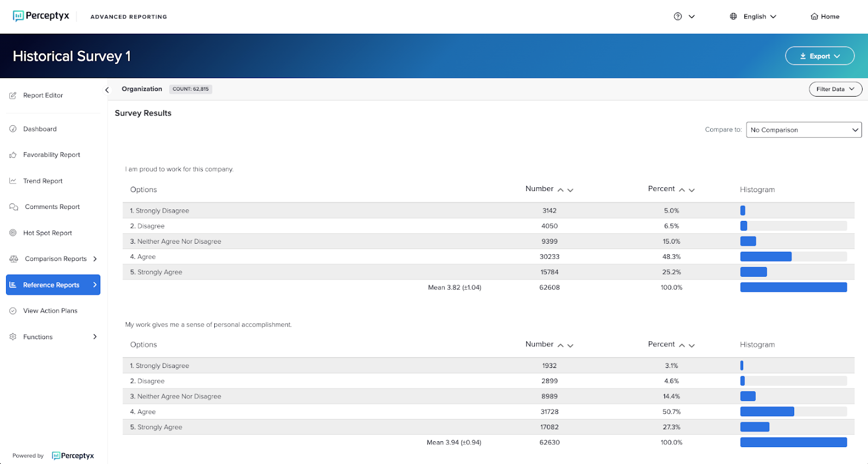Viewport: 868px width, 464px height.
Task: Expand the help dropdown chevron
Action: tap(692, 17)
